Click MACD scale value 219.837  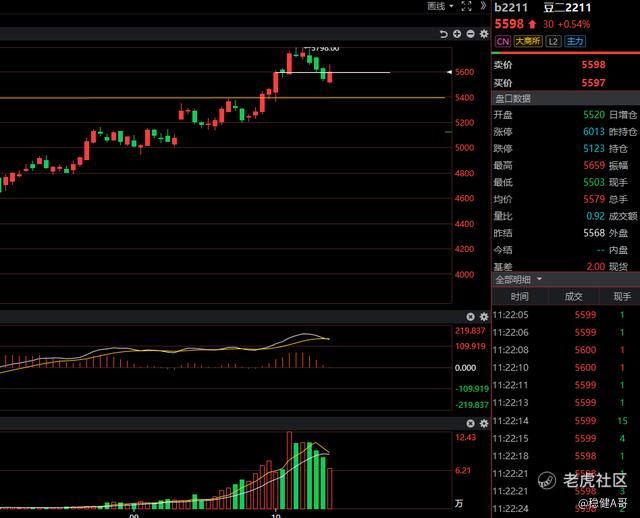[x=470, y=331]
